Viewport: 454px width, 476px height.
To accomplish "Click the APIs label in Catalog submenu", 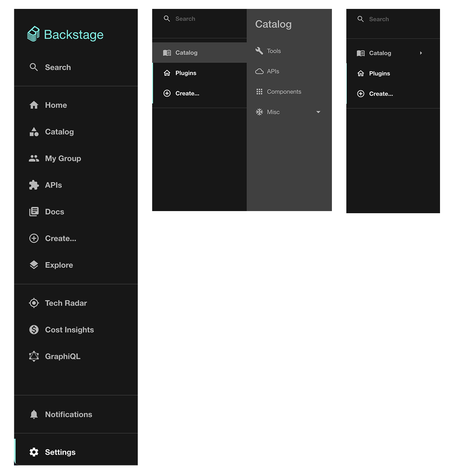I will (x=273, y=71).
